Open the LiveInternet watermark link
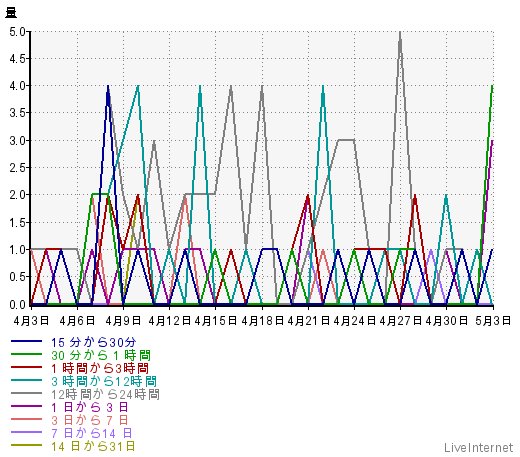Screen dimensions: 520x457 pos(479,448)
